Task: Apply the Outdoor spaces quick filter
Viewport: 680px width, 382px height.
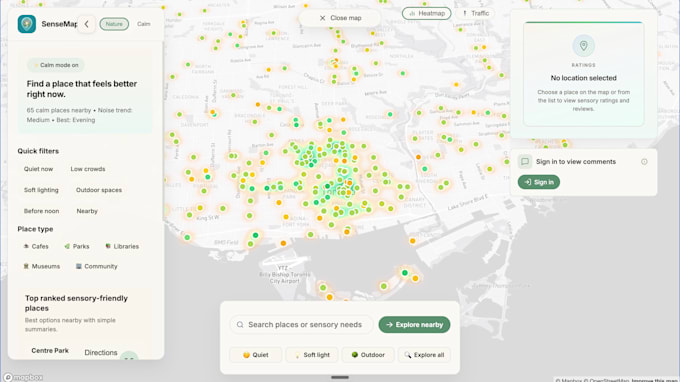Action: [99, 190]
